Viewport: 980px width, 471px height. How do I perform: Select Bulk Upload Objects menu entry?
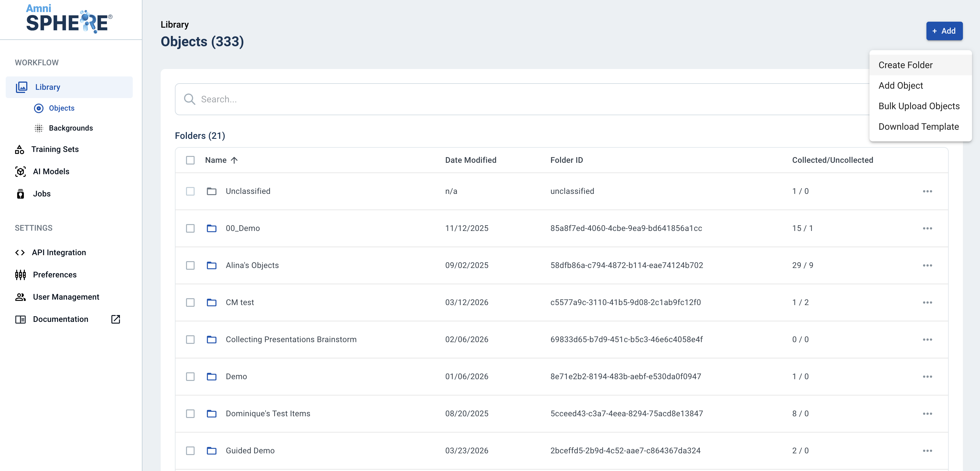point(919,106)
